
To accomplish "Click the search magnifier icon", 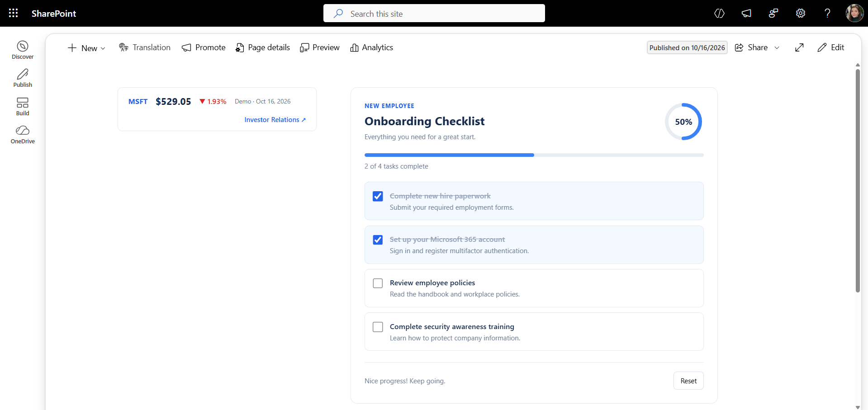I will [338, 14].
